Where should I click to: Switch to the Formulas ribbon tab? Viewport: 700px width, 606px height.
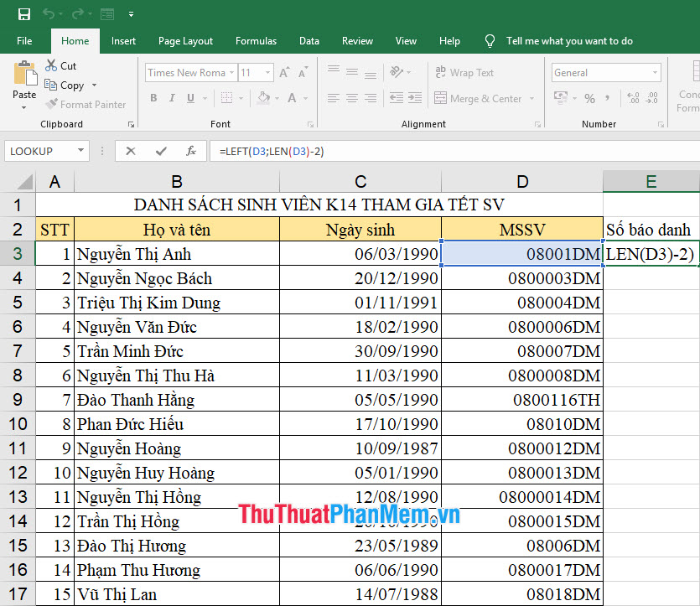click(x=256, y=40)
